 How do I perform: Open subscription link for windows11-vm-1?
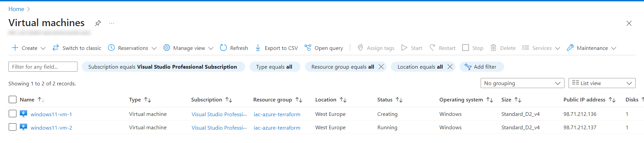[x=219, y=114]
